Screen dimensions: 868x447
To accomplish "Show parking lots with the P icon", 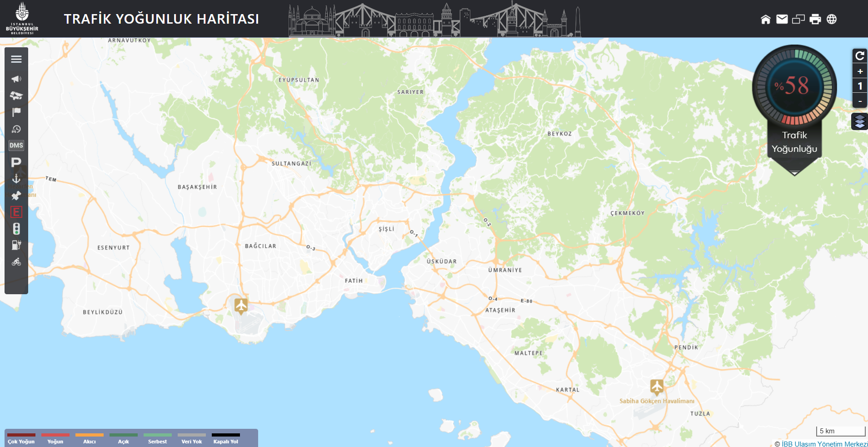I will (16, 162).
